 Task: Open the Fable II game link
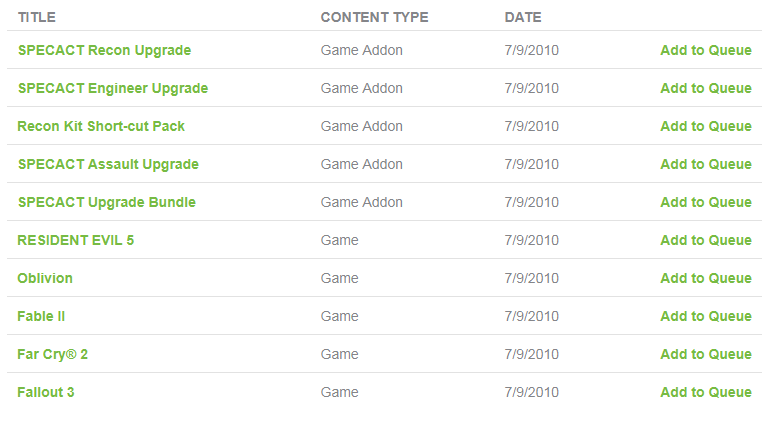(x=41, y=316)
